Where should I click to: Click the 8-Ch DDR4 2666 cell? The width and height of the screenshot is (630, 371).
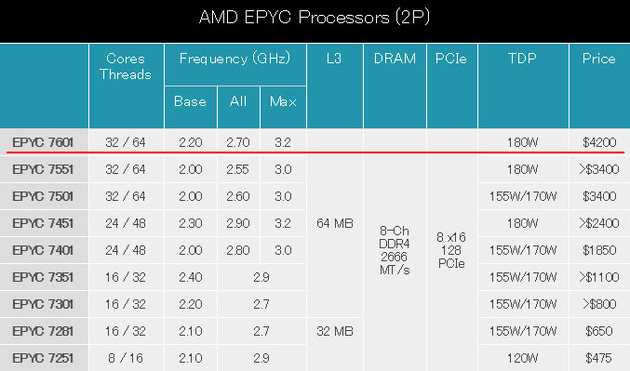pyautogui.click(x=395, y=250)
